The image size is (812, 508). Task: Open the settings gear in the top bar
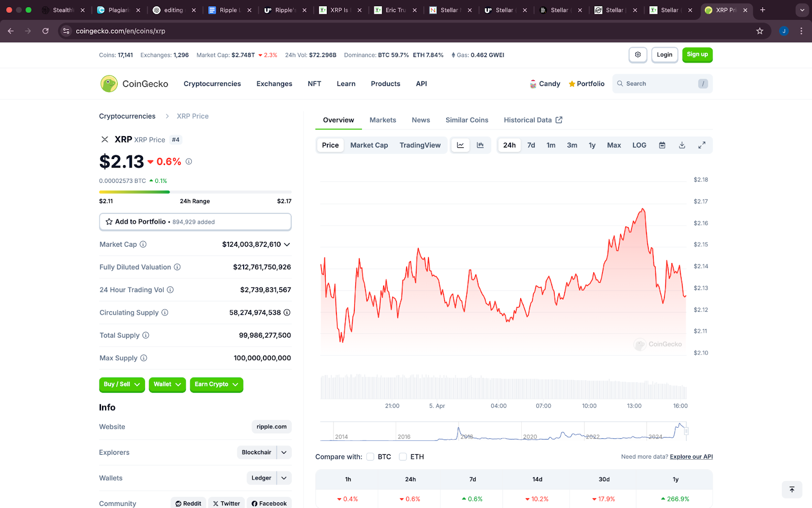tap(638, 55)
